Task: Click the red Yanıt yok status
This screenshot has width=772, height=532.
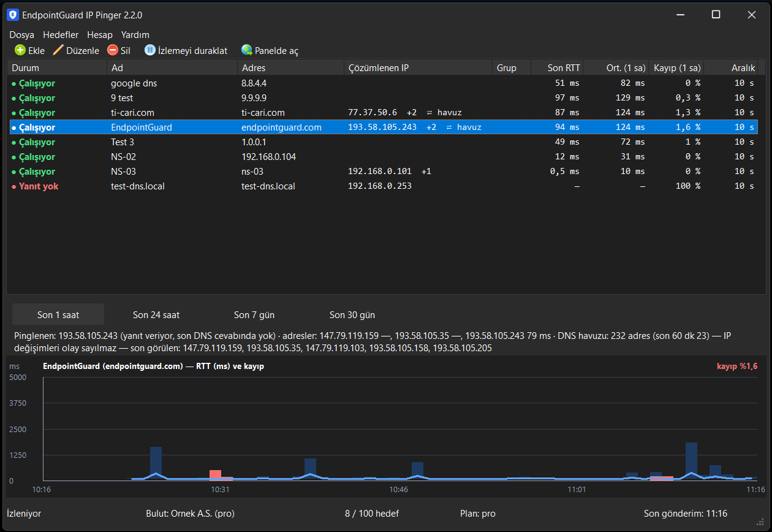Action: coord(35,186)
